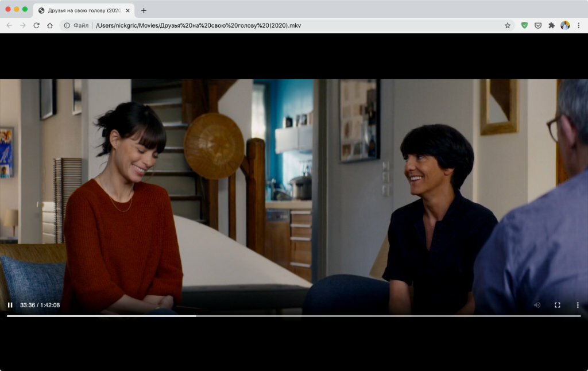Open a new browser tab
Image resolution: width=588 pixels, height=371 pixels.
tap(144, 10)
